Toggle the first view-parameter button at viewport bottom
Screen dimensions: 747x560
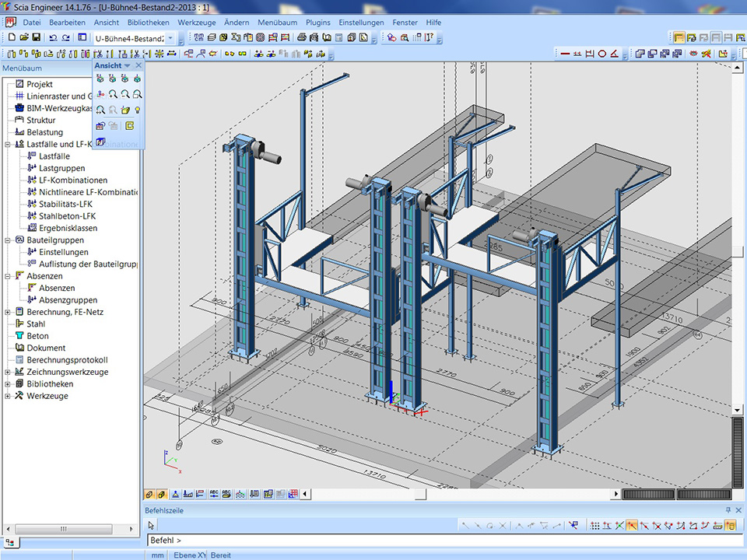point(149,494)
